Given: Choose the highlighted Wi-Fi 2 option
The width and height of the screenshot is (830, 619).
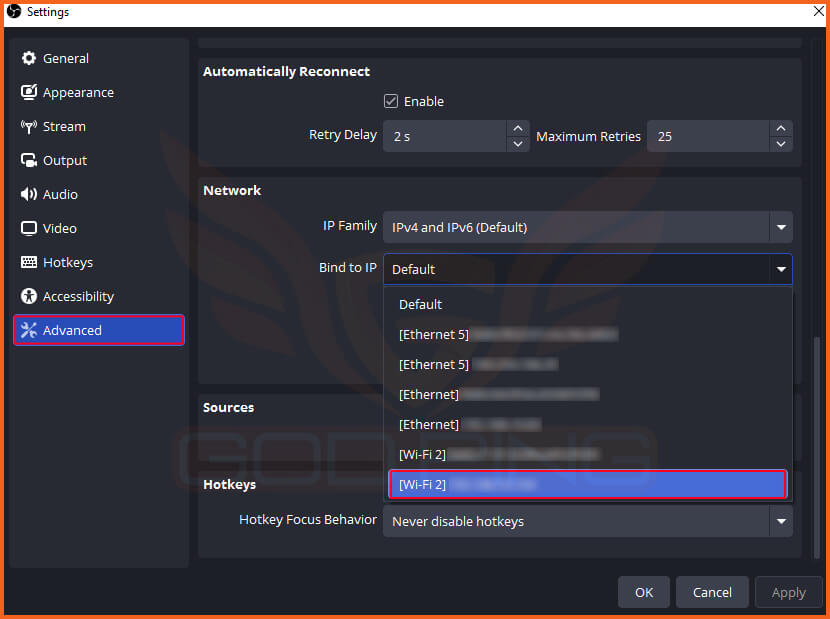Looking at the screenshot, I should pos(586,485).
